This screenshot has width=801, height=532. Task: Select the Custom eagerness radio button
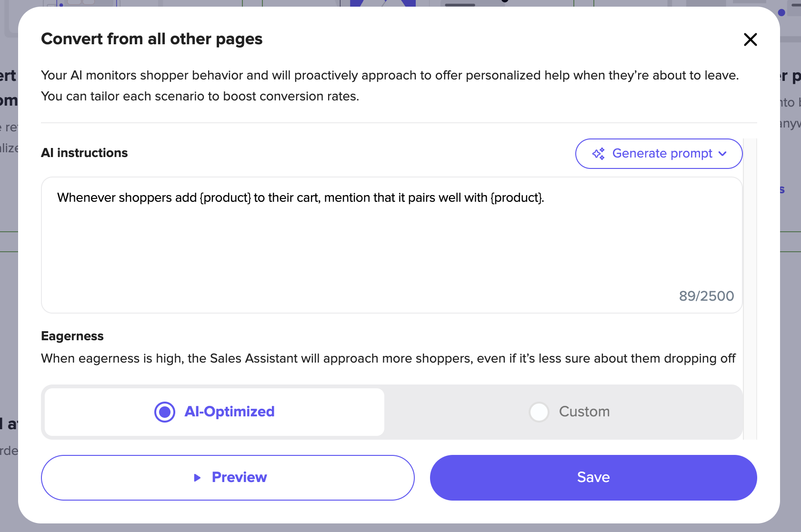point(539,412)
